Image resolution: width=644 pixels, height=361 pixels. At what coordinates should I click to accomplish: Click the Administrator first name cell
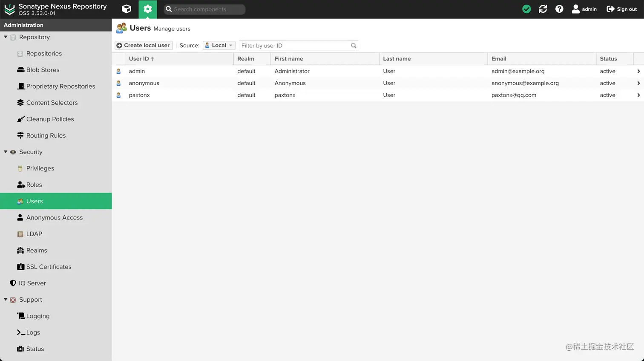point(292,71)
